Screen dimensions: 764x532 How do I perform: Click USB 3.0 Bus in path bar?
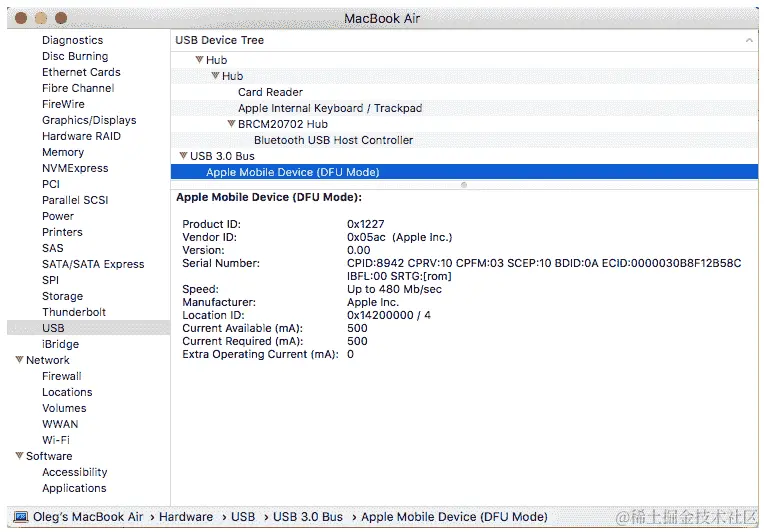click(308, 516)
